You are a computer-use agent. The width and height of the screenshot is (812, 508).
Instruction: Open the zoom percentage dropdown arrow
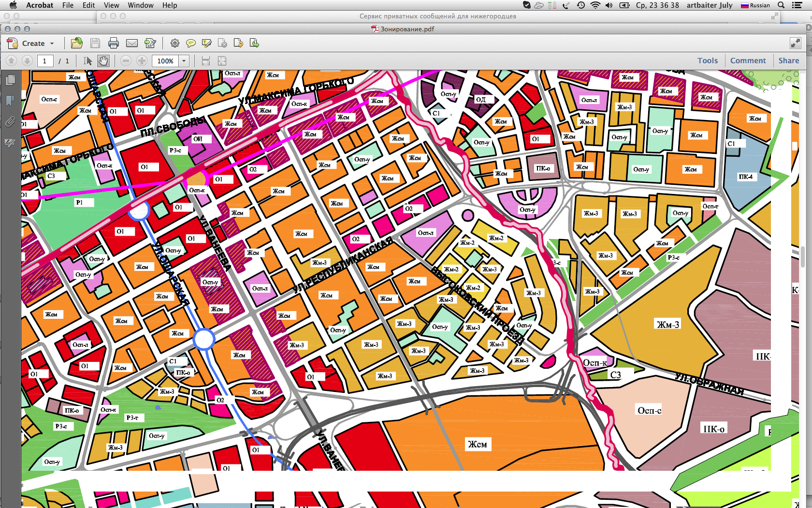tap(184, 61)
